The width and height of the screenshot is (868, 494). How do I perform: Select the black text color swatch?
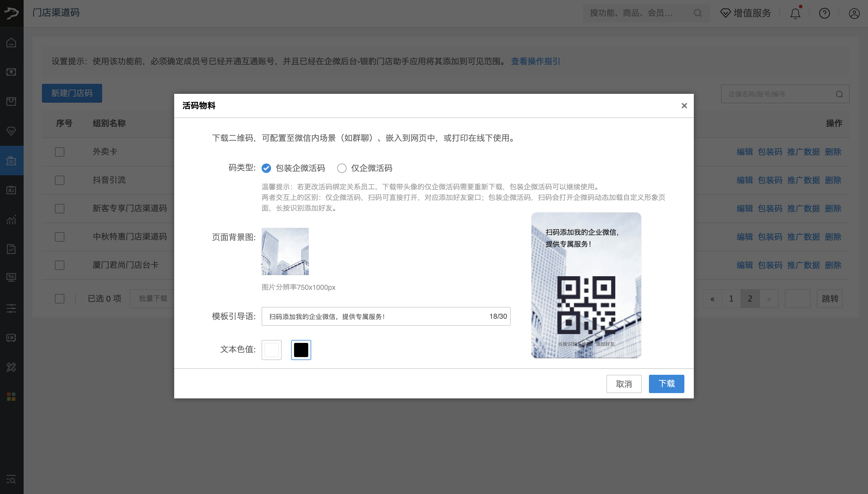[x=301, y=350]
